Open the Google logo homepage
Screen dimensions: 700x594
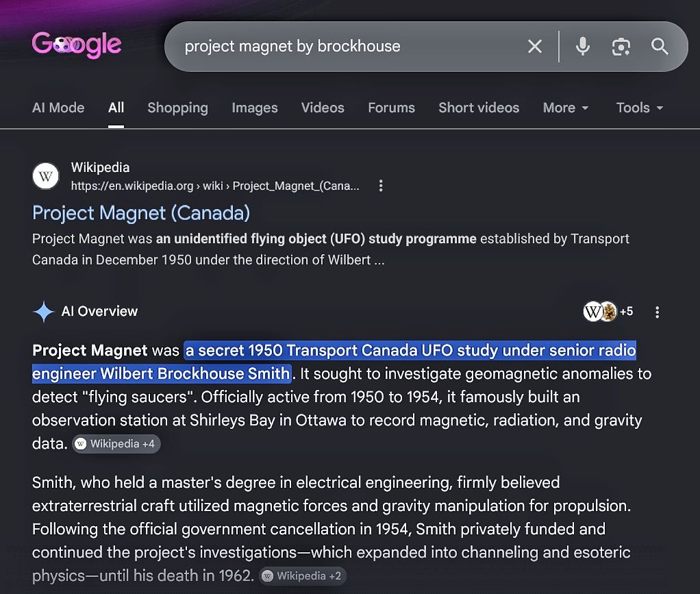pyautogui.click(x=76, y=45)
